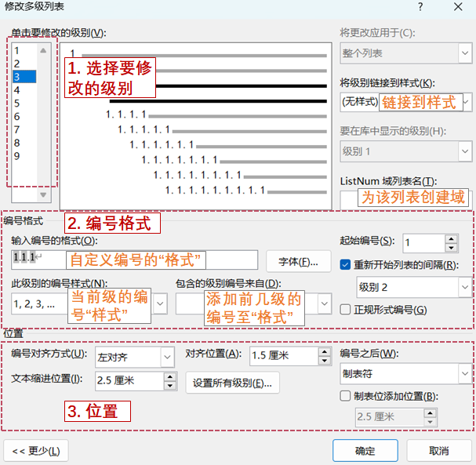Select level 6 in the level list
This screenshot has height=465, width=476.
click(x=24, y=116)
